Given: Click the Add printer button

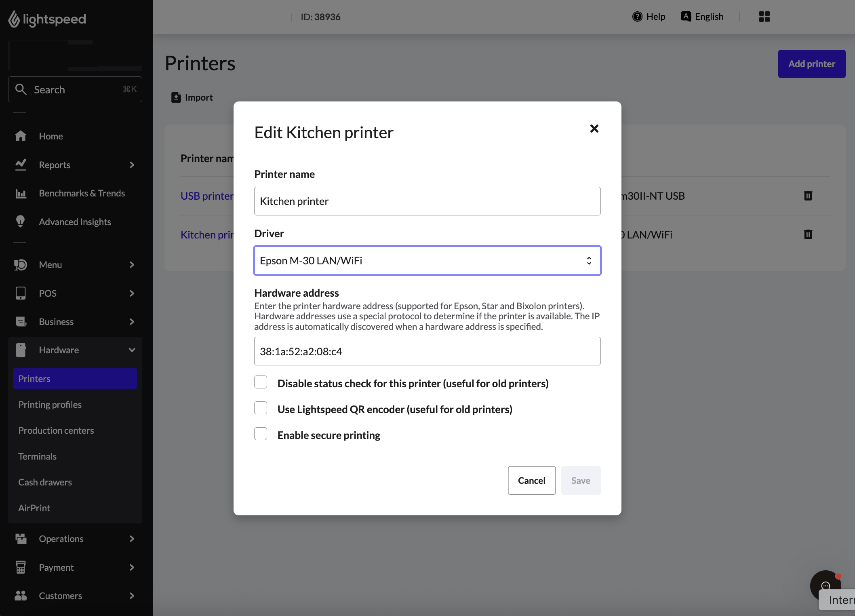Looking at the screenshot, I should [811, 64].
